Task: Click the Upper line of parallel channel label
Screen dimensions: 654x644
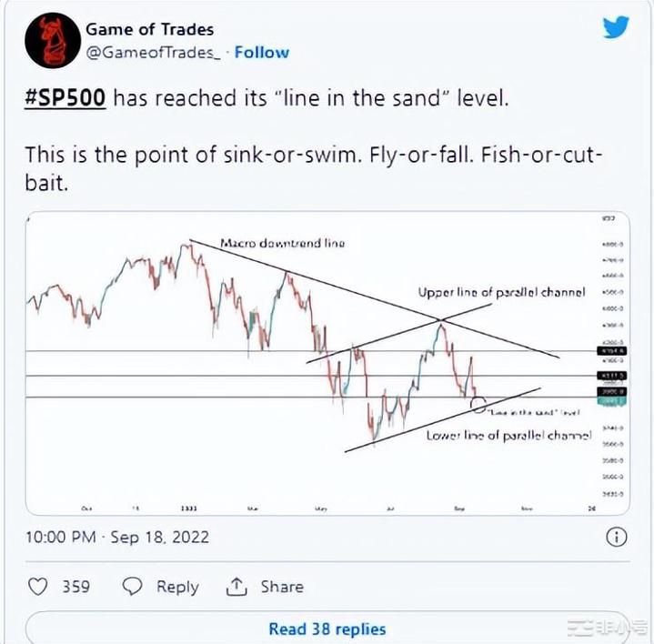Action: (501, 292)
